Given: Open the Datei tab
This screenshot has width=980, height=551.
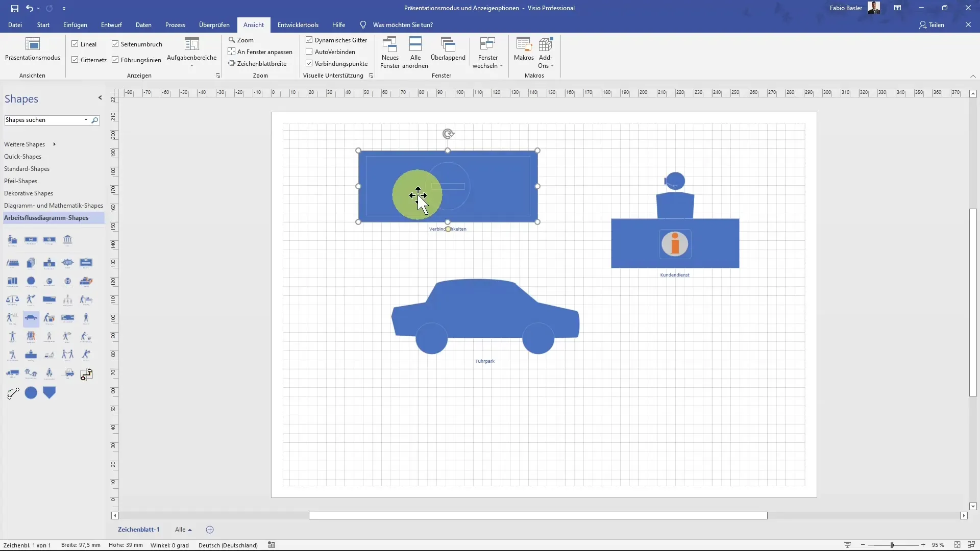Looking at the screenshot, I should (15, 24).
